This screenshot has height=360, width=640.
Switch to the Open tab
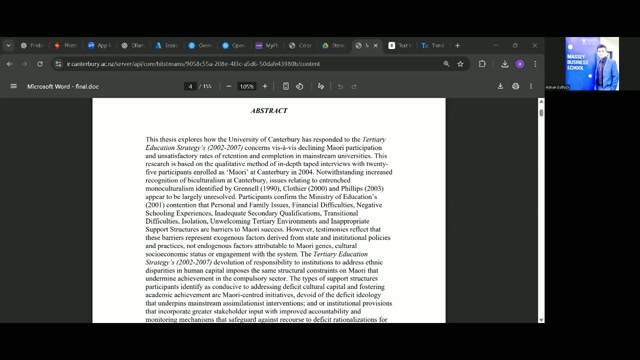(233, 45)
